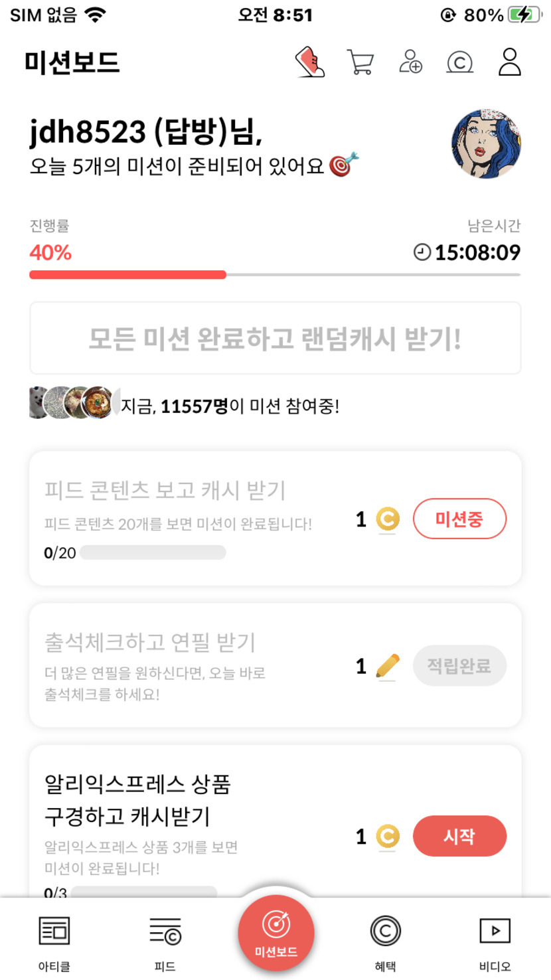This screenshot has width=551, height=980.
Task: Click the red mission progress bar
Action: (x=127, y=274)
